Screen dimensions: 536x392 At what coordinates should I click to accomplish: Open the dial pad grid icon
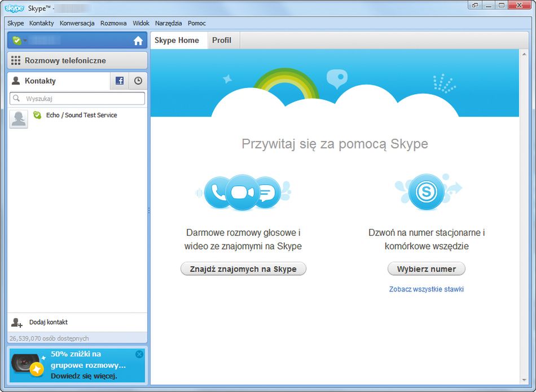click(16, 60)
